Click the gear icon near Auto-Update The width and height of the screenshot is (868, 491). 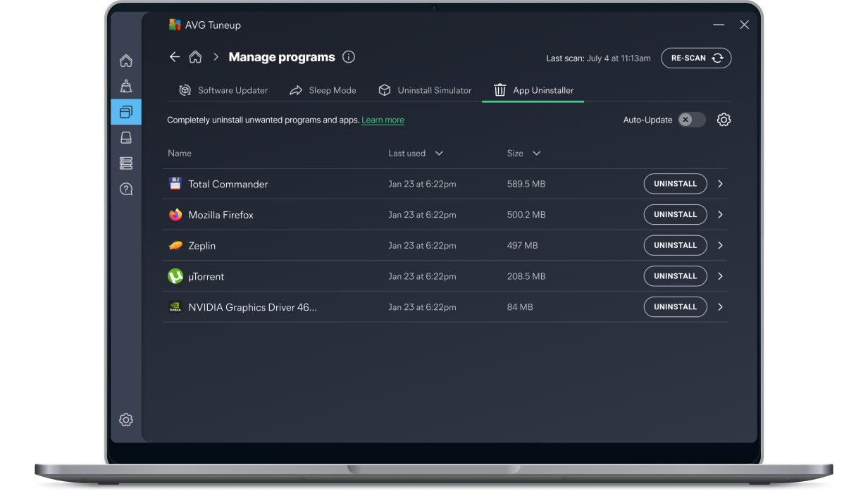pos(724,120)
